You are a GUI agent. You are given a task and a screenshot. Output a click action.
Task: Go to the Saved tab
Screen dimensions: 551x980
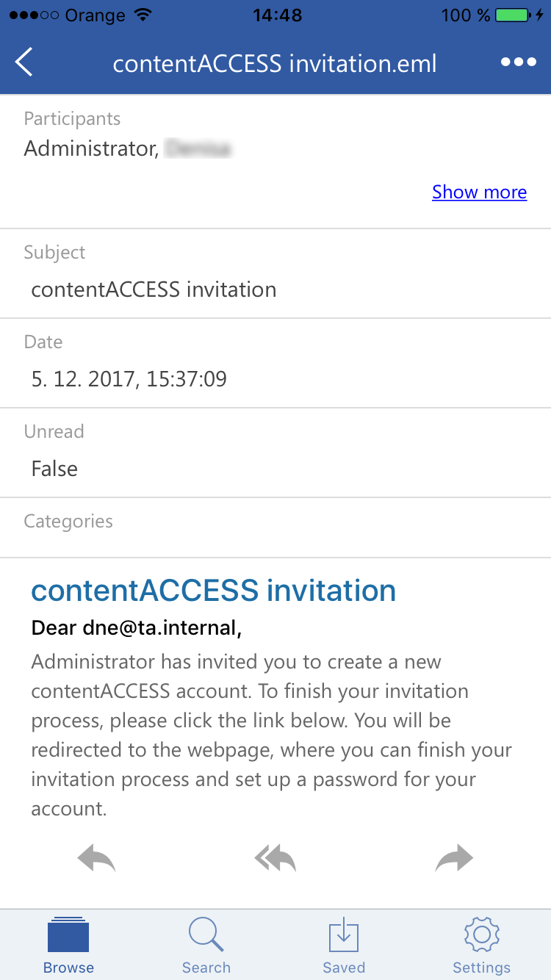344,946
